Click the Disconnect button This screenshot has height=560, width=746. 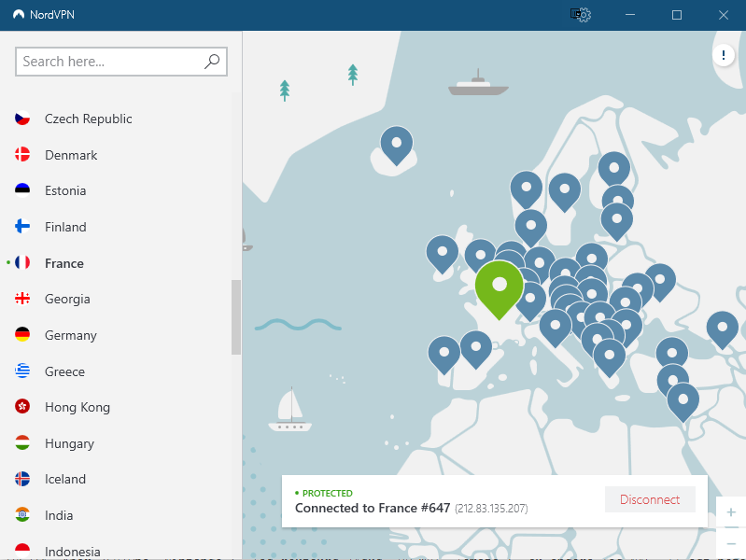coord(650,499)
